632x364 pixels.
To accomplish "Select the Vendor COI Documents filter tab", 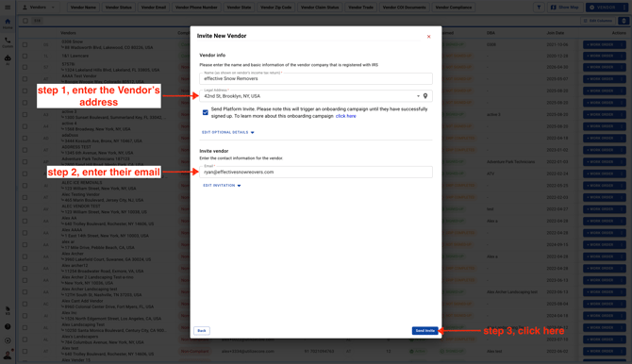I will pyautogui.click(x=404, y=8).
